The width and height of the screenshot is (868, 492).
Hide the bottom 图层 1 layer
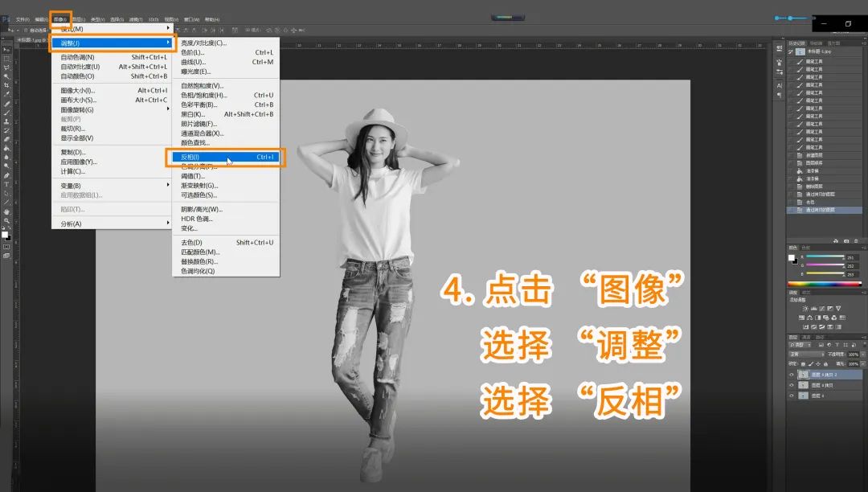click(x=792, y=396)
